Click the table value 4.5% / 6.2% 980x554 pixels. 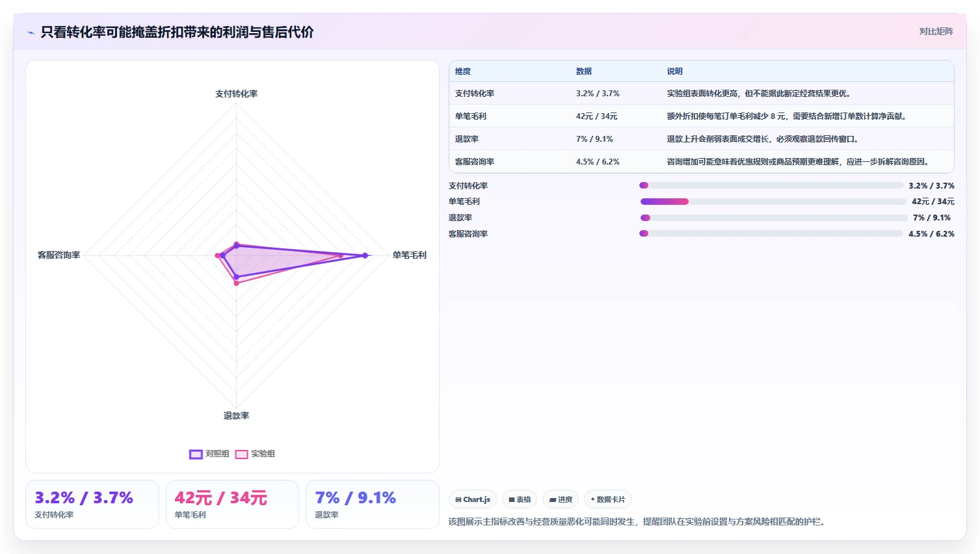click(598, 162)
